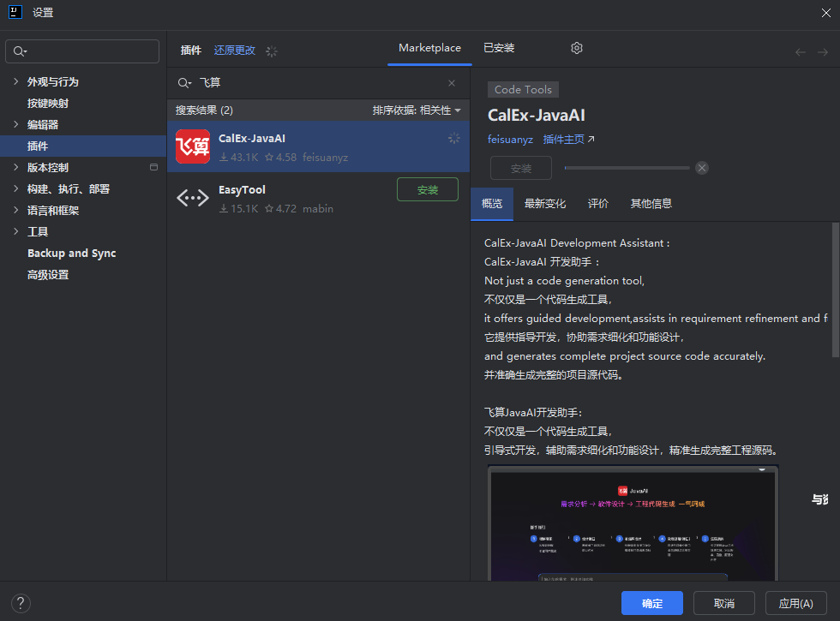Expand the 编辑器 tree node
Image resolution: width=840 pixels, height=621 pixels.
coord(15,125)
